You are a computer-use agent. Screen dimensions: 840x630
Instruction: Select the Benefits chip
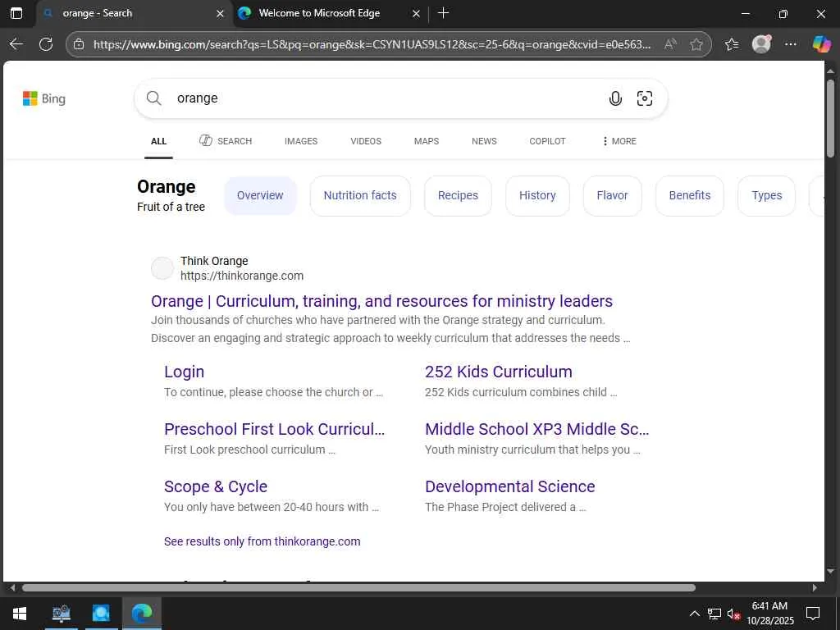pyautogui.click(x=690, y=195)
